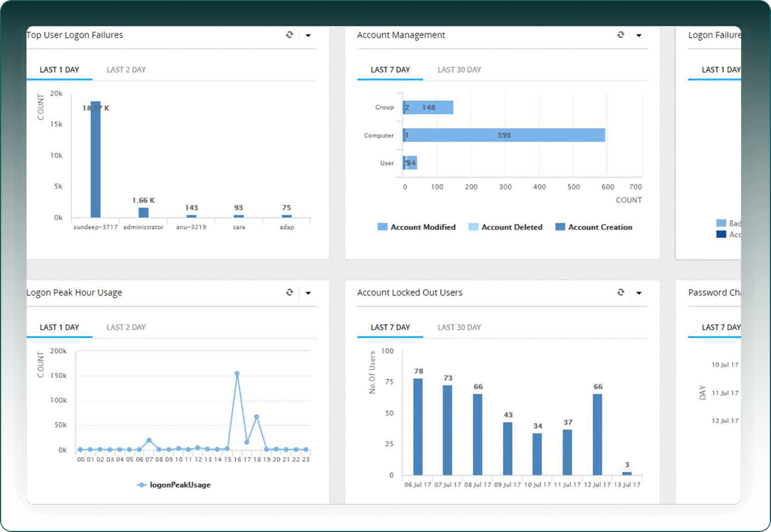Image resolution: width=771 pixels, height=532 pixels.
Task: Click the 06 Jul 17 locked out bar
Action: coord(418,427)
